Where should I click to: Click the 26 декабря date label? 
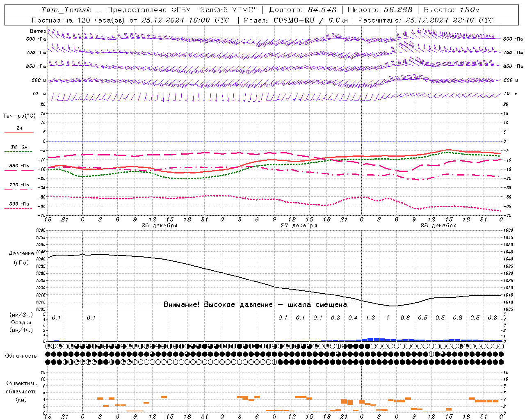(x=159, y=226)
